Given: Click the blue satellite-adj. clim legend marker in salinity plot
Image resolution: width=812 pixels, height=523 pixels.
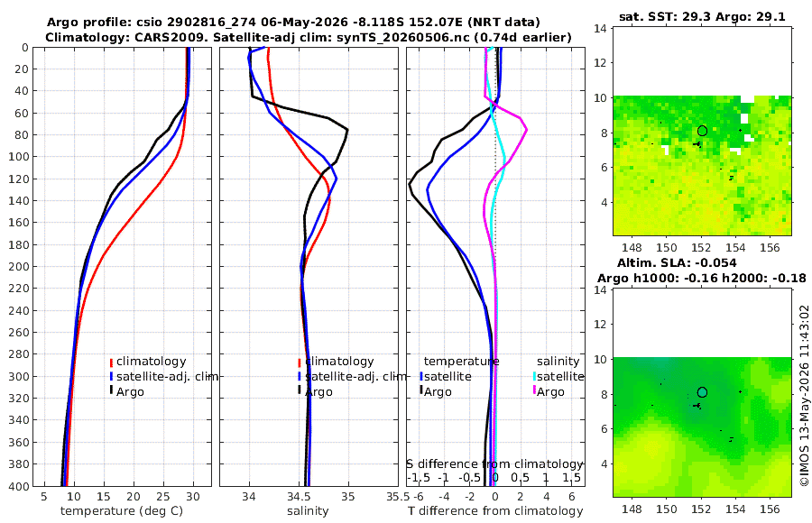Looking at the screenshot, I should (x=300, y=376).
